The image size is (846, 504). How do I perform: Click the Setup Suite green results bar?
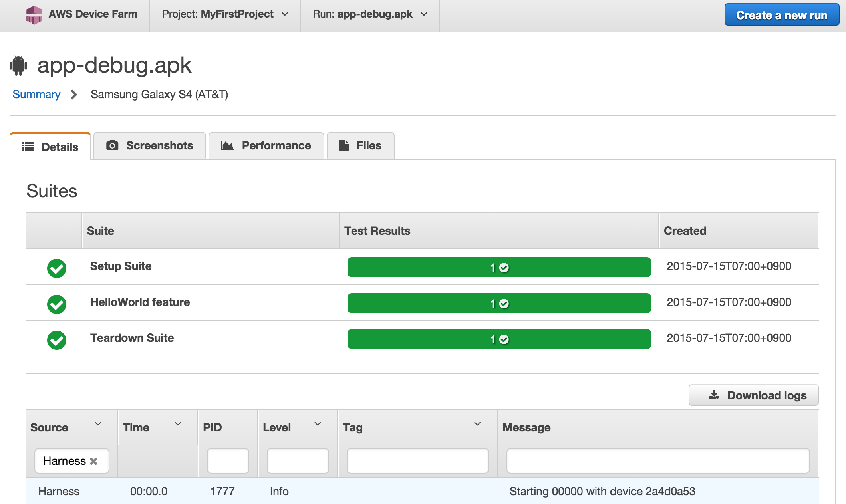click(499, 268)
